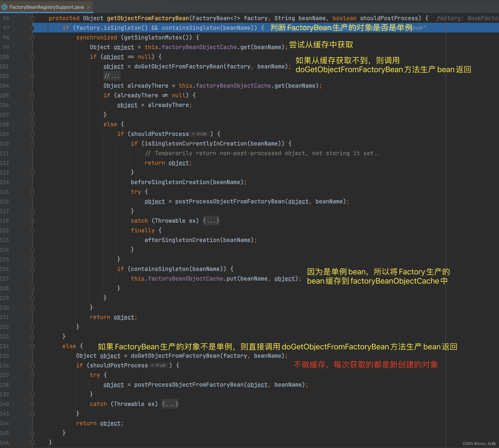The image size is (499, 448).
Task: Click 'postProcessObjectFromFactoryBean' on line 138
Action: pos(189,384)
